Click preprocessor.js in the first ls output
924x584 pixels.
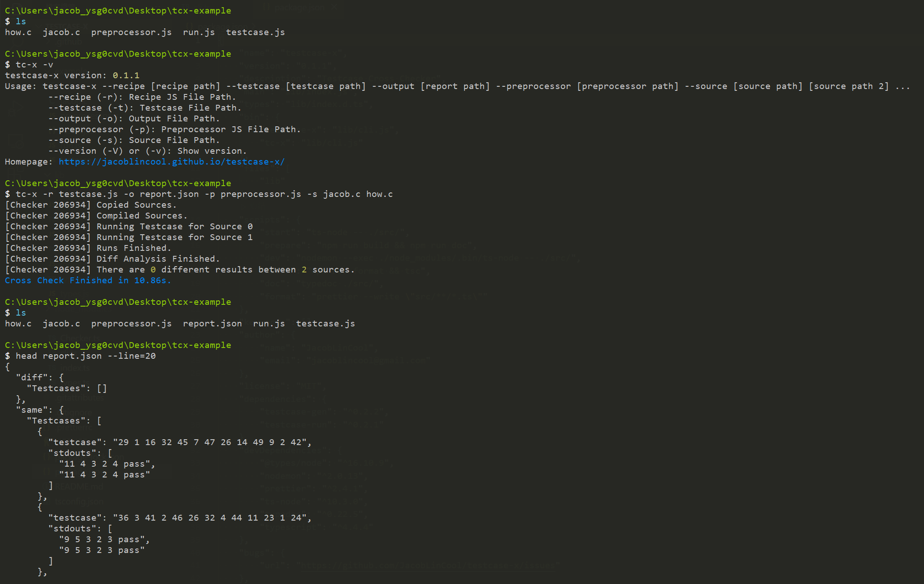(131, 32)
